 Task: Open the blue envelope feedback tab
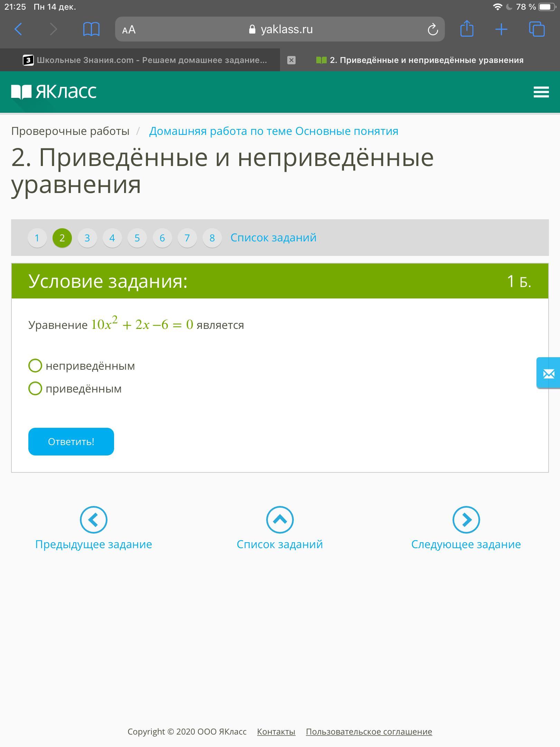(548, 373)
